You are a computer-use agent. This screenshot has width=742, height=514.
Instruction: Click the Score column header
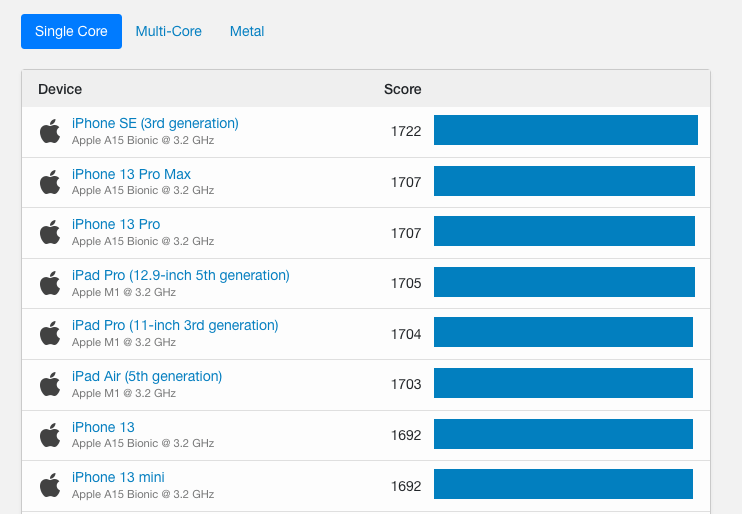pyautogui.click(x=403, y=89)
